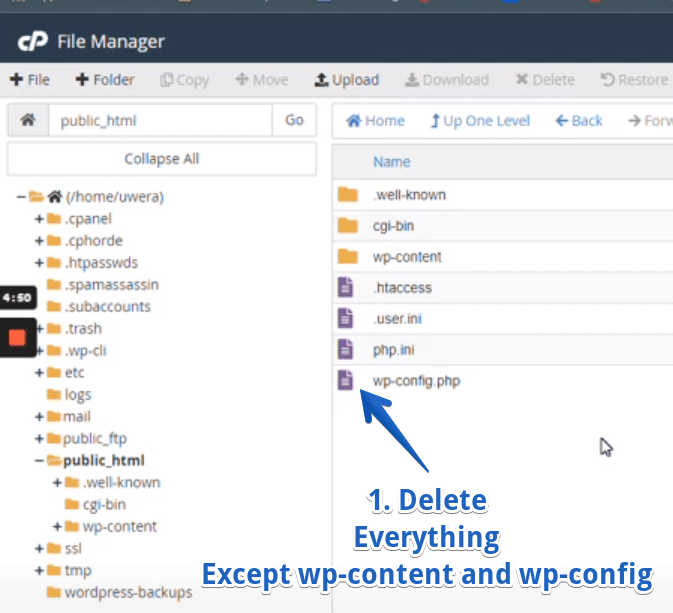This screenshot has width=673, height=613.
Task: Click the .user.ini file name
Action: coord(397,319)
